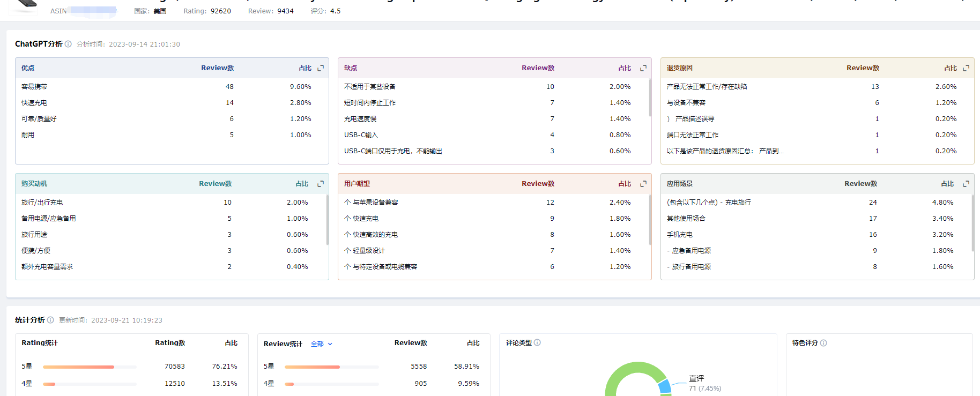Expand the 优点 panel to full view

(321, 68)
